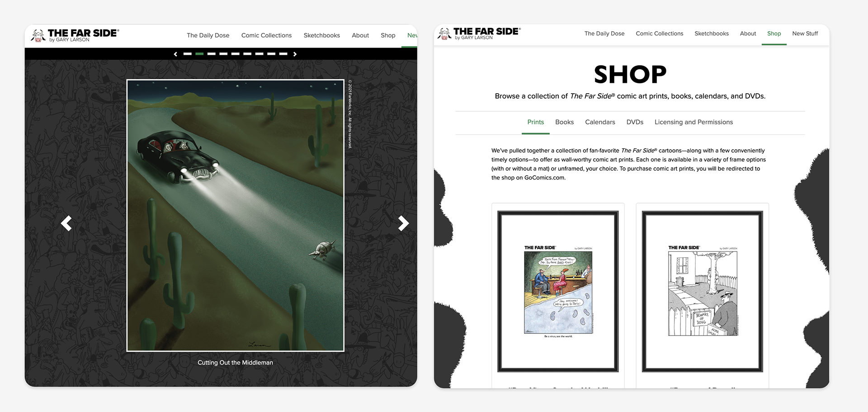This screenshot has height=412, width=868.
Task: Open About in left window nav
Action: pyautogui.click(x=360, y=35)
